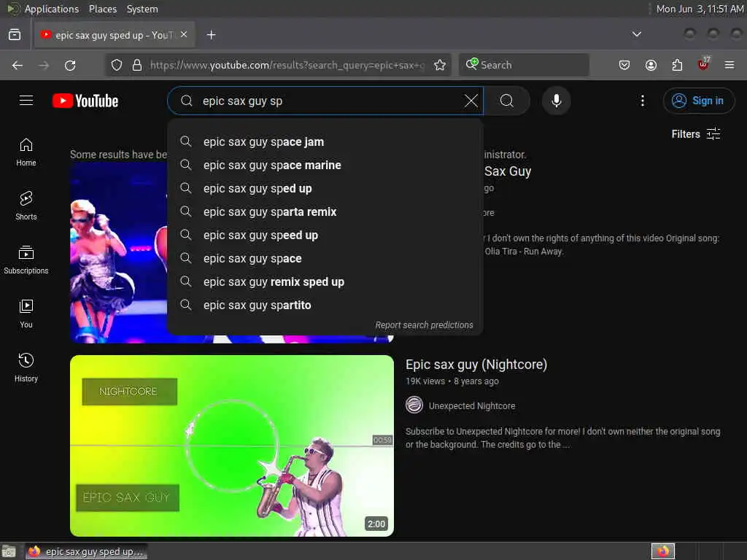Image resolution: width=747 pixels, height=560 pixels.
Task: Select suggestion epic sax guy space
Action: click(325, 259)
